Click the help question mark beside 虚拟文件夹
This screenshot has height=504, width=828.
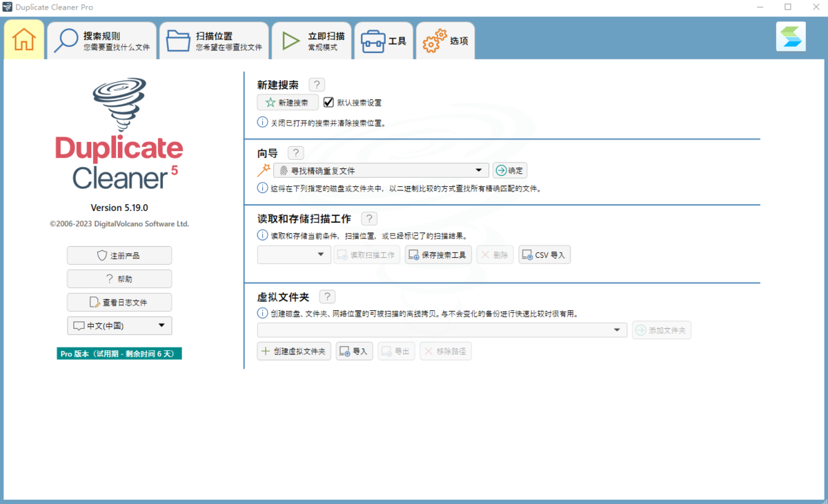[x=327, y=296]
